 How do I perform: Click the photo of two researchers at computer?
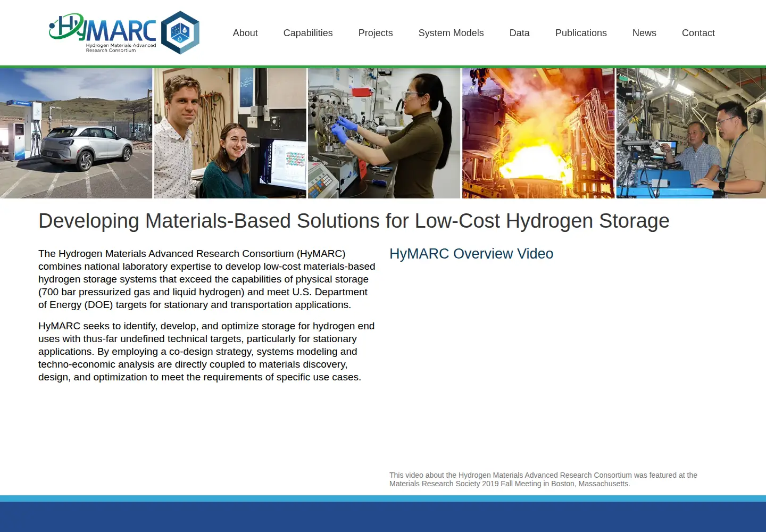230,133
